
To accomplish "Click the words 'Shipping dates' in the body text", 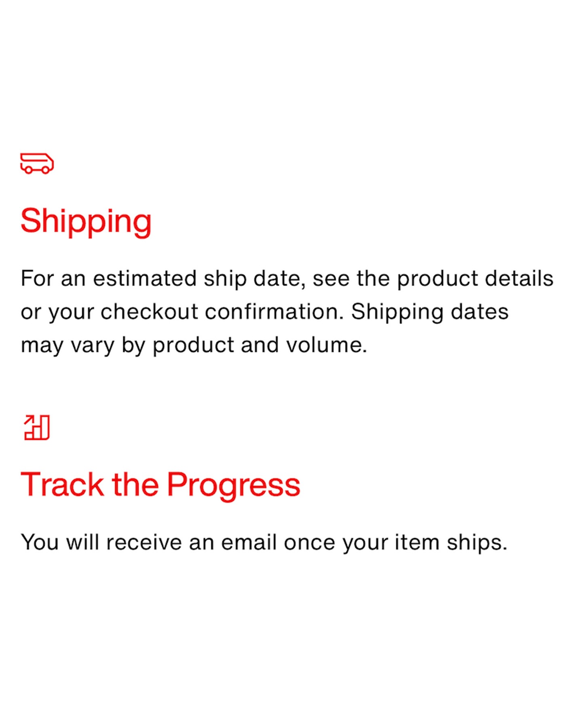I will tap(430, 312).
